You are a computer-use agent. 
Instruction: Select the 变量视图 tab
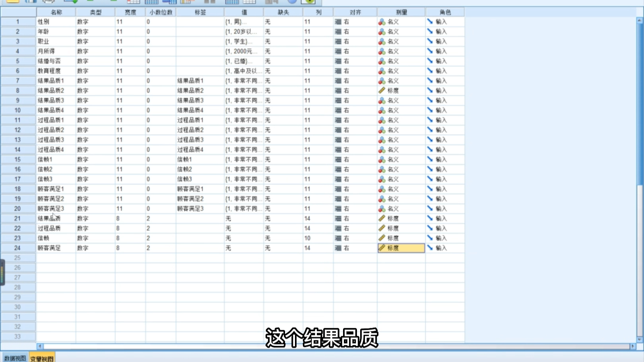point(42,358)
